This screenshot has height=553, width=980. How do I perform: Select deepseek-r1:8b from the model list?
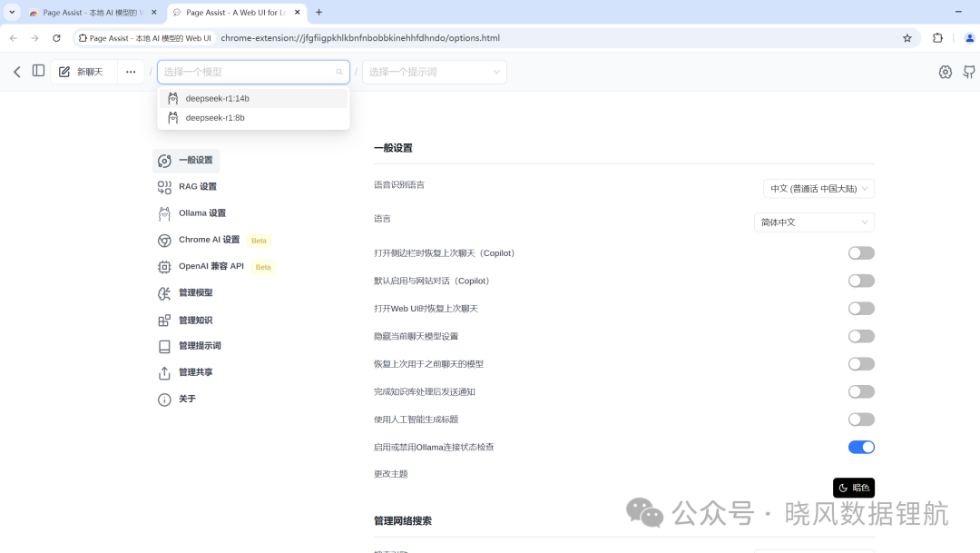pyautogui.click(x=253, y=118)
